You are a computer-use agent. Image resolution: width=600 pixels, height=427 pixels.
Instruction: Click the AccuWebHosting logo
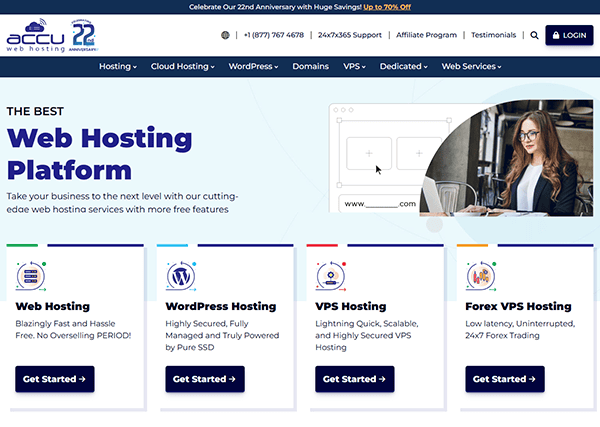36,36
